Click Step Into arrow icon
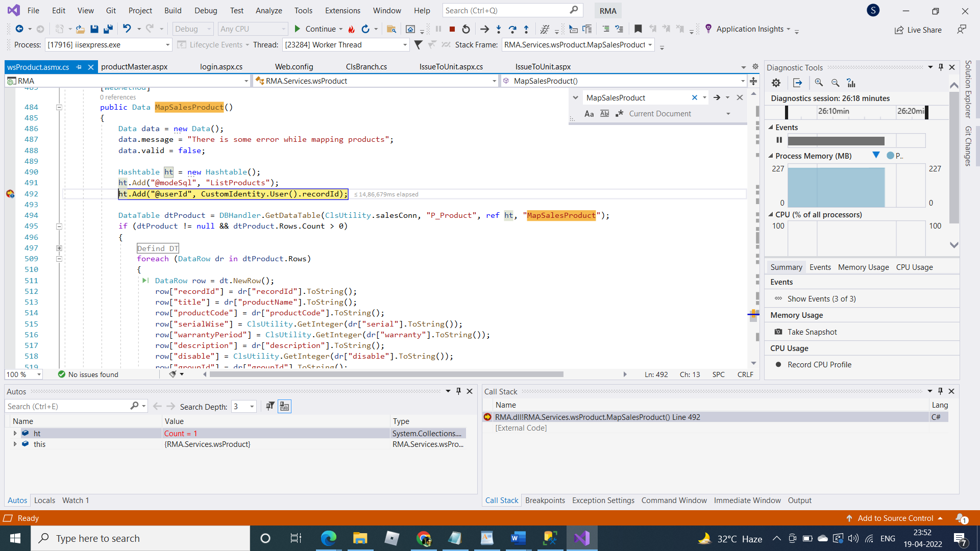The width and height of the screenshot is (980, 551). 499,29
